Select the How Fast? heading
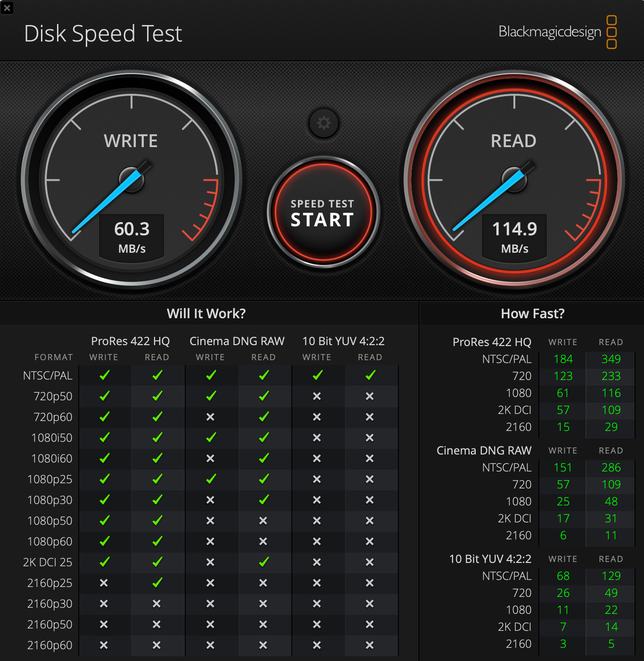Image resolution: width=644 pixels, height=661 pixels. [532, 314]
